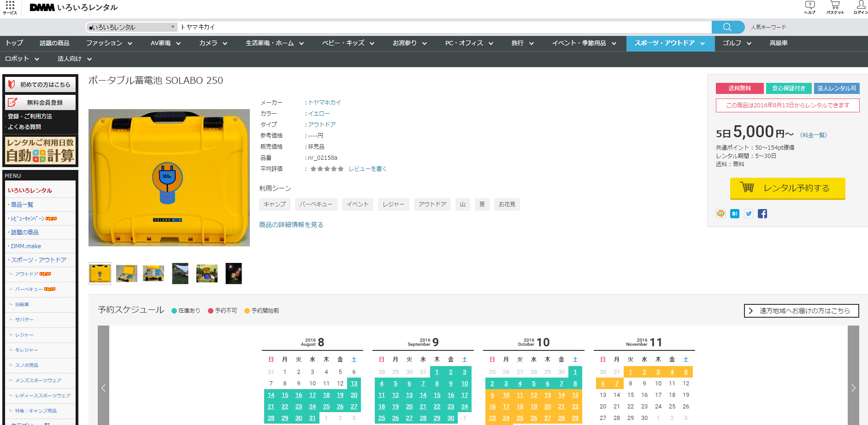Screen dimensions: 868x425
Task: Click main product image
Action: pos(169,178)
